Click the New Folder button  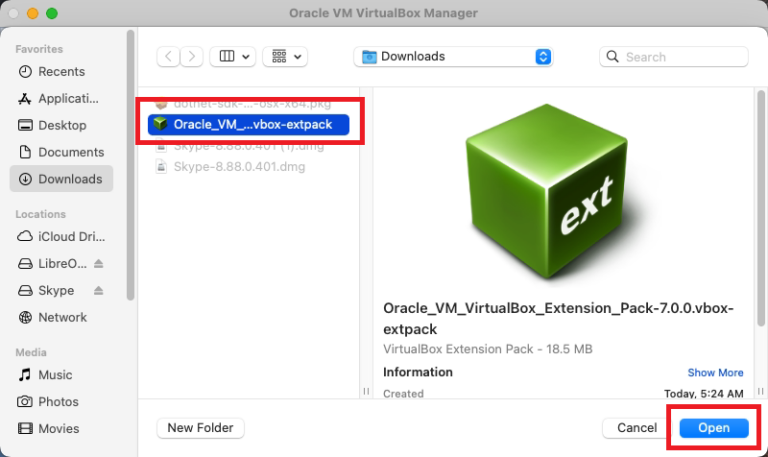pos(200,428)
